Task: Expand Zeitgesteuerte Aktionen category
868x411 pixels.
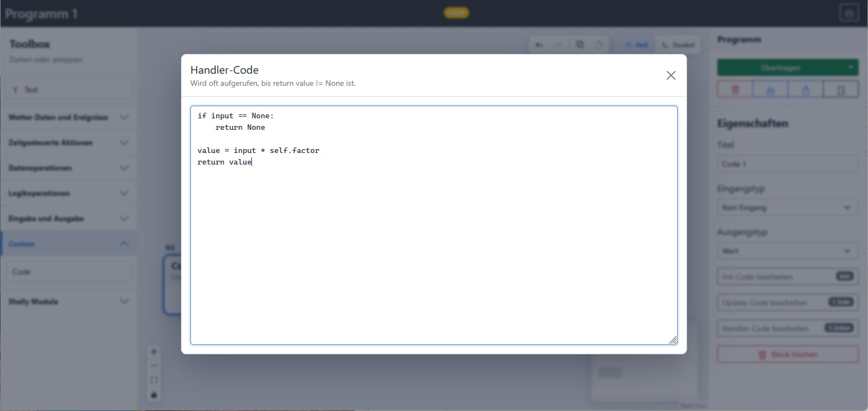Action: [x=69, y=143]
